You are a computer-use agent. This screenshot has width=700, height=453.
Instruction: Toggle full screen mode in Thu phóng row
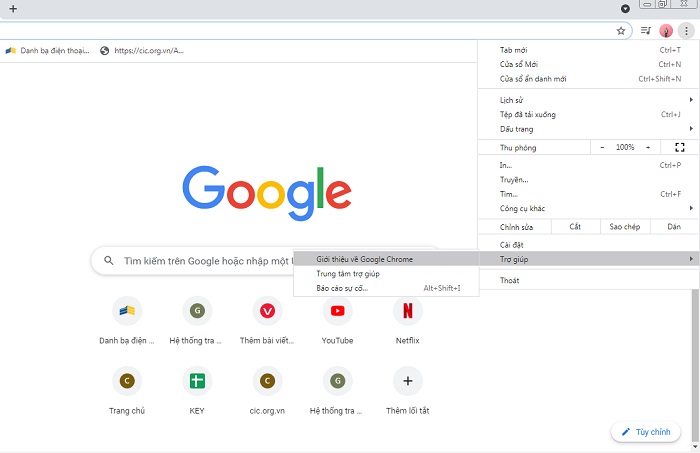pyautogui.click(x=680, y=147)
